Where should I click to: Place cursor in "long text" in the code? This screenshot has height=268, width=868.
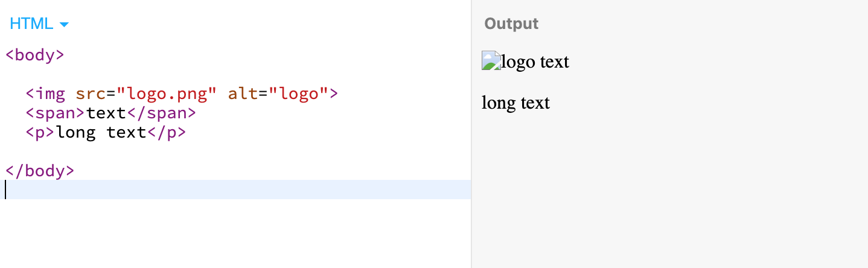pyautogui.click(x=101, y=132)
